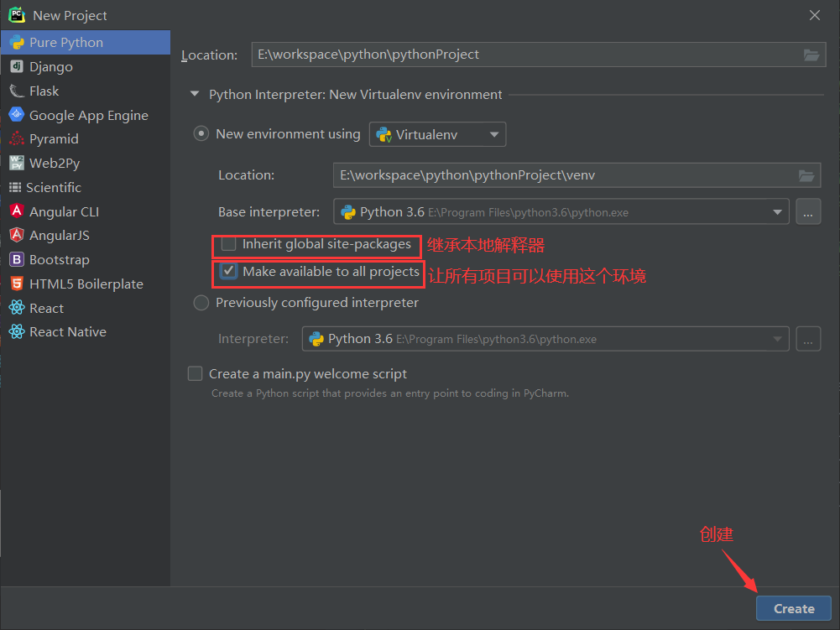This screenshot has width=840, height=630.
Task: Choose Pure Python project type
Action: (86, 42)
